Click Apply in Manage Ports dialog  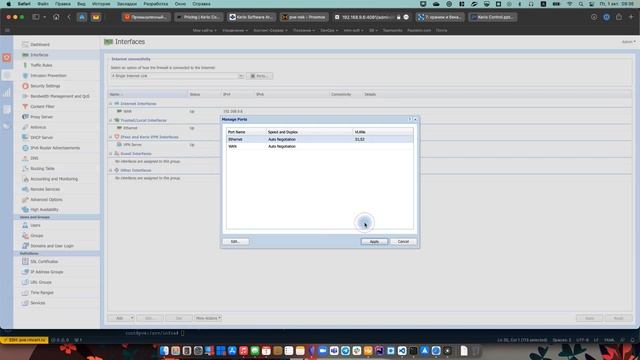coord(374,242)
